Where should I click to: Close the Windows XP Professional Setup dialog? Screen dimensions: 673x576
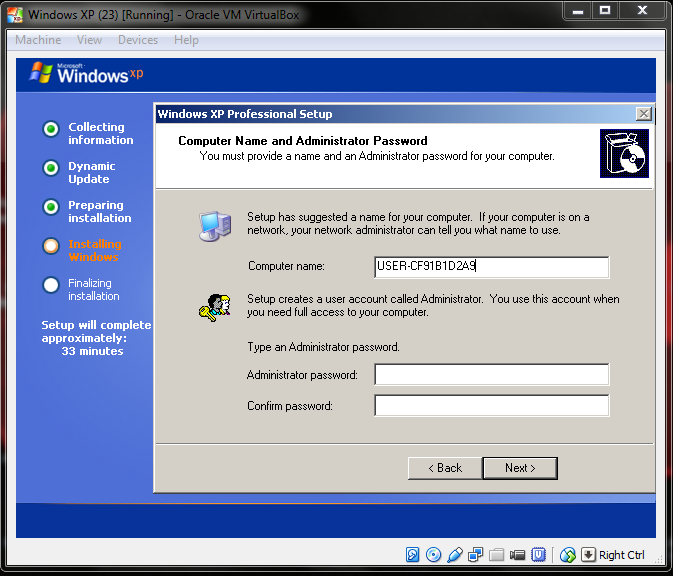click(x=643, y=114)
